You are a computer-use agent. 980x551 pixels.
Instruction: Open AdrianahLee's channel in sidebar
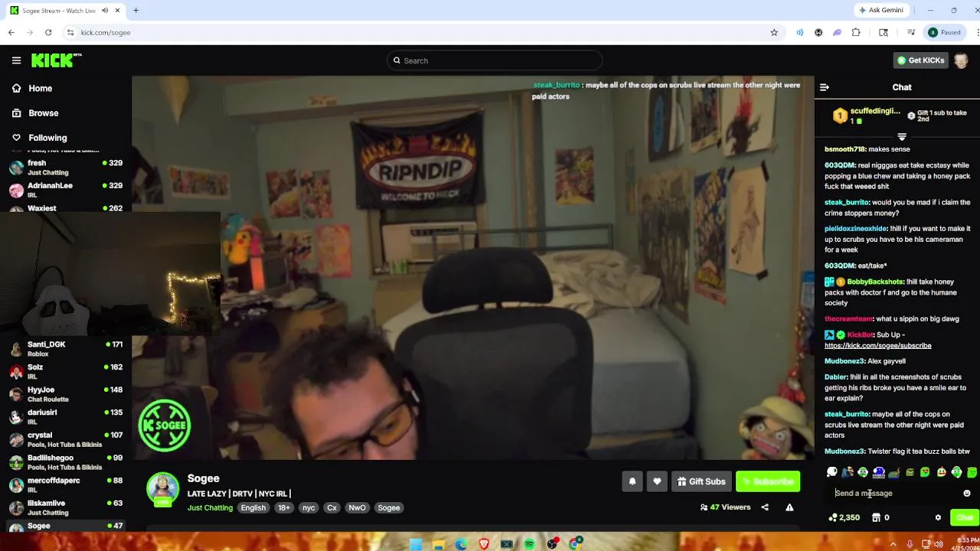click(66, 190)
